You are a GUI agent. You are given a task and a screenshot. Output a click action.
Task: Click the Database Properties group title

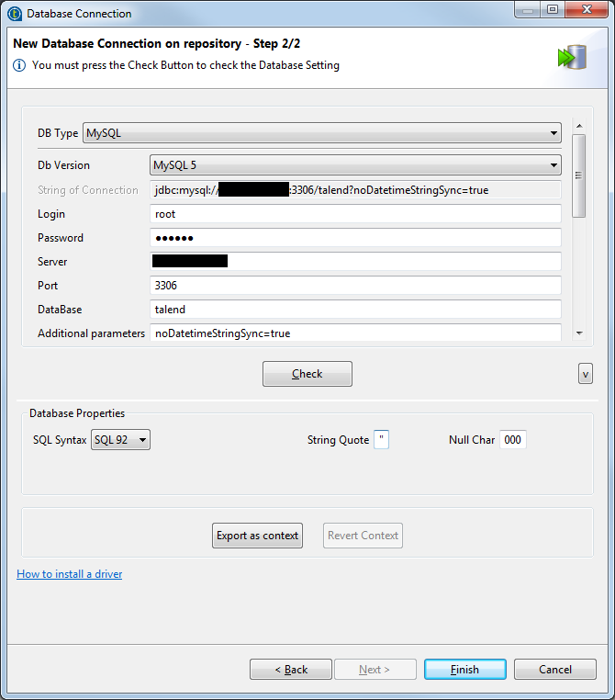coord(77,413)
